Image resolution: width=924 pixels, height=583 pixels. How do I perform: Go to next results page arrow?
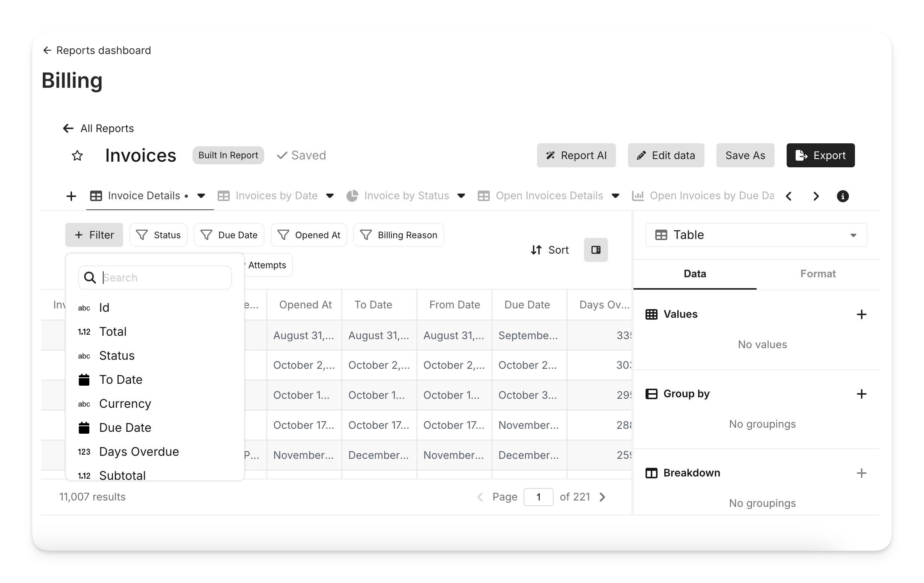click(602, 497)
